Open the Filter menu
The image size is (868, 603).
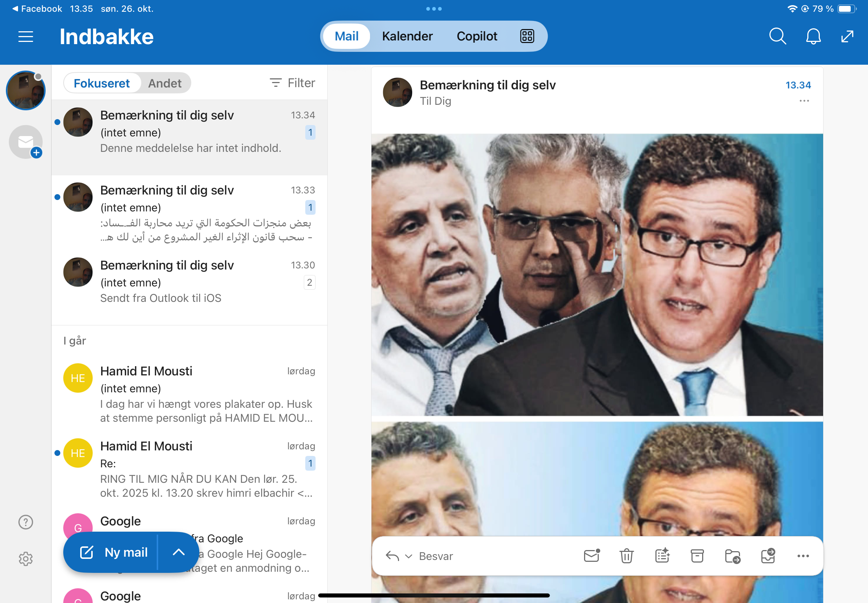click(292, 83)
